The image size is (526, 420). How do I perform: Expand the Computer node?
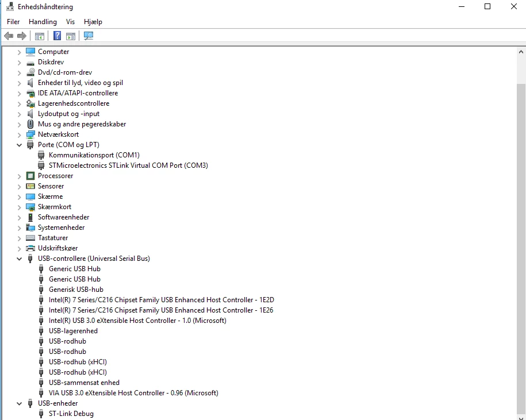[19, 52]
